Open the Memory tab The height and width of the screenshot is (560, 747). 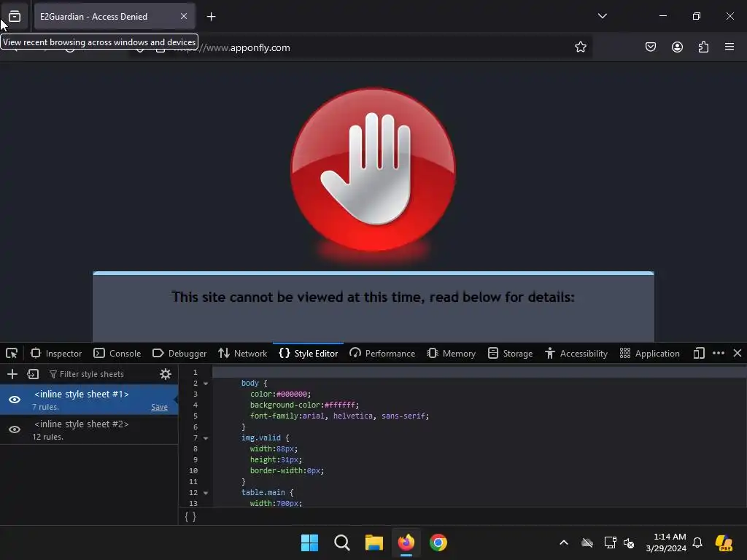(451, 354)
